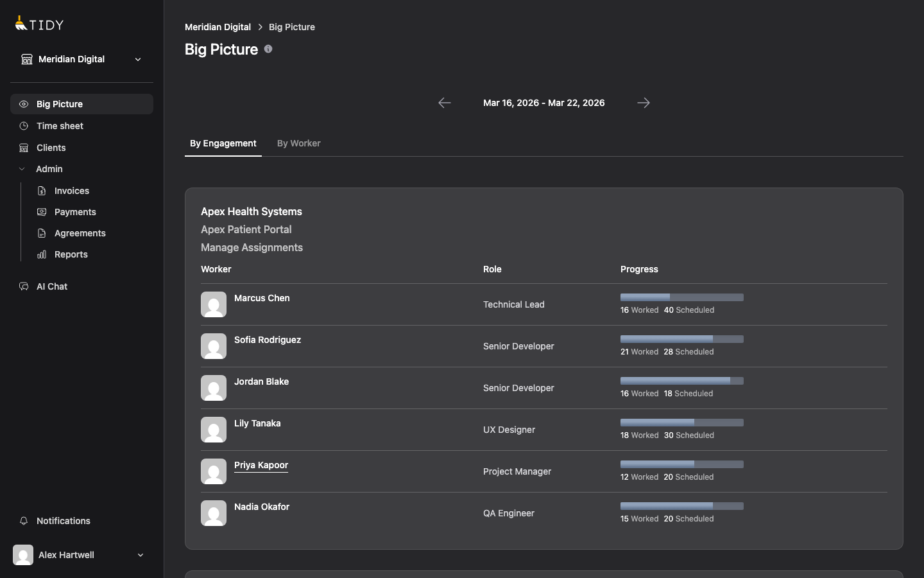Click the TIDY broom logo
Image resolution: width=924 pixels, height=578 pixels.
[x=20, y=23]
